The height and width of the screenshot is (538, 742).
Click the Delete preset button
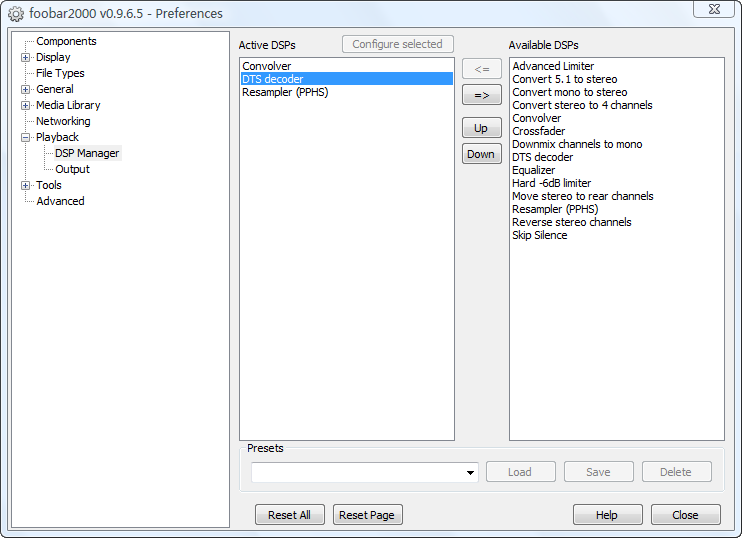pyautogui.click(x=677, y=472)
